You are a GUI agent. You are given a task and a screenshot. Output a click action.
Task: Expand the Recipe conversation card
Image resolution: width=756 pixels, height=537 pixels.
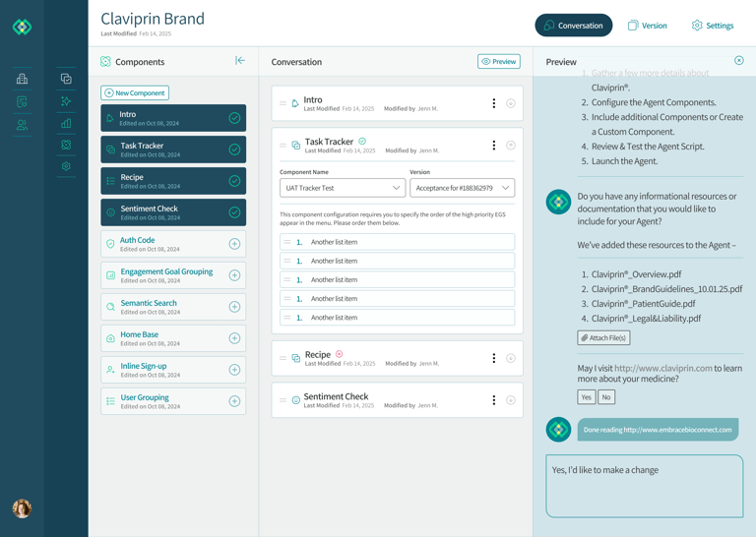[x=511, y=358]
